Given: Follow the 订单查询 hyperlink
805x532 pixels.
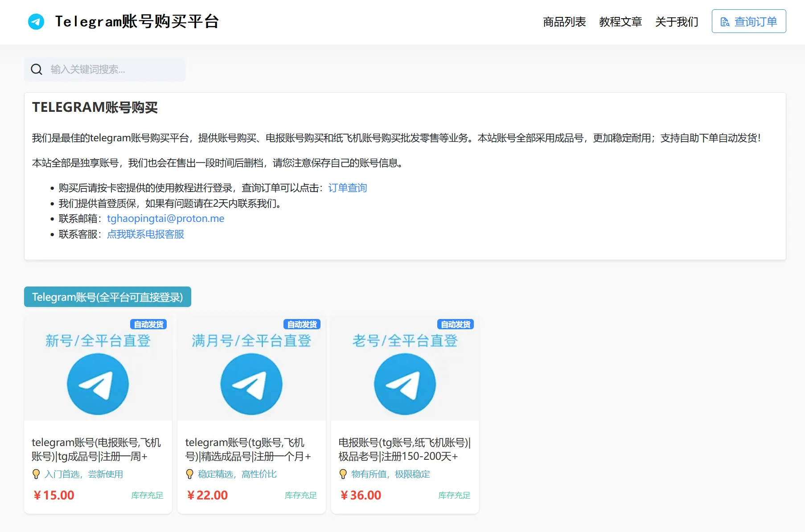Looking at the screenshot, I should tap(347, 188).
